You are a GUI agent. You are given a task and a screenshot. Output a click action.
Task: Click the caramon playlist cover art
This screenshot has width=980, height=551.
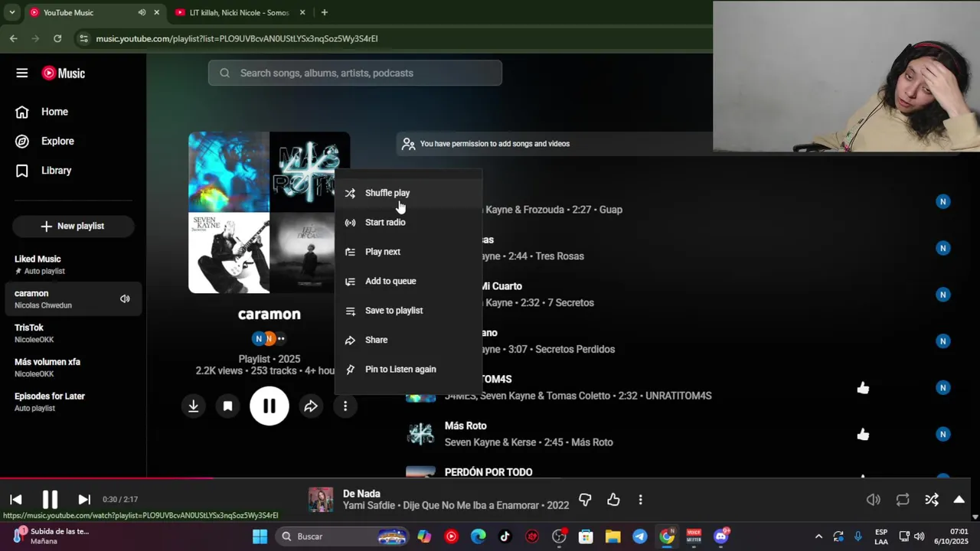[269, 213]
